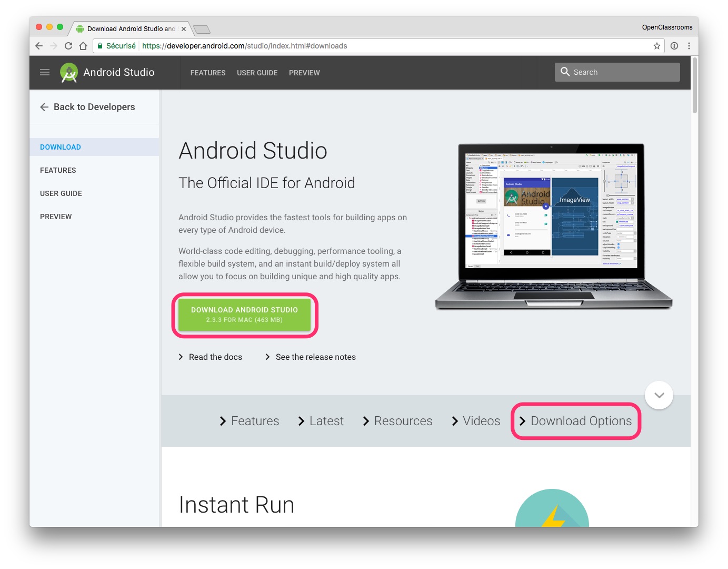Jump to the Resources section
The width and height of the screenshot is (728, 569).
(397, 421)
